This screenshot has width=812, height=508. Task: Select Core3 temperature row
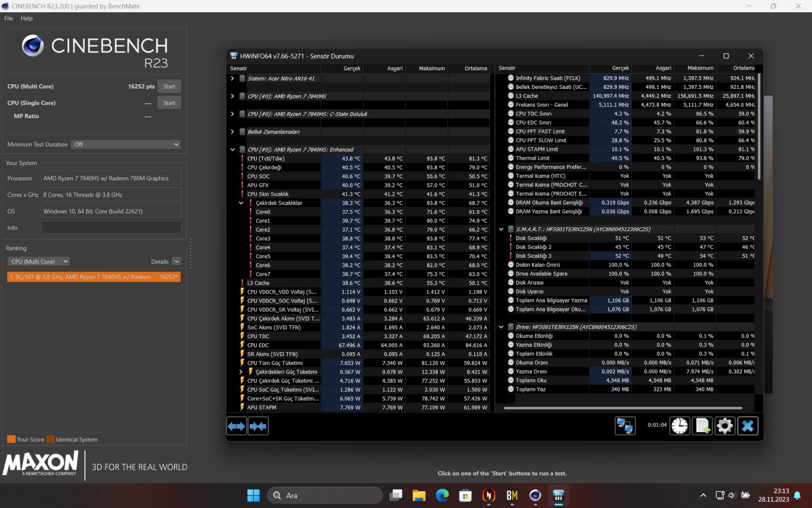coord(359,238)
